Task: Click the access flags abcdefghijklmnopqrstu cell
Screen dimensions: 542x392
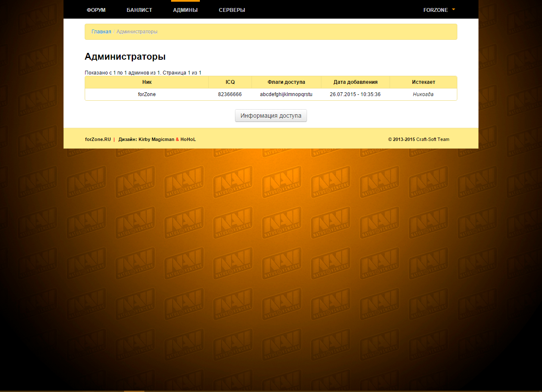Action: point(286,94)
